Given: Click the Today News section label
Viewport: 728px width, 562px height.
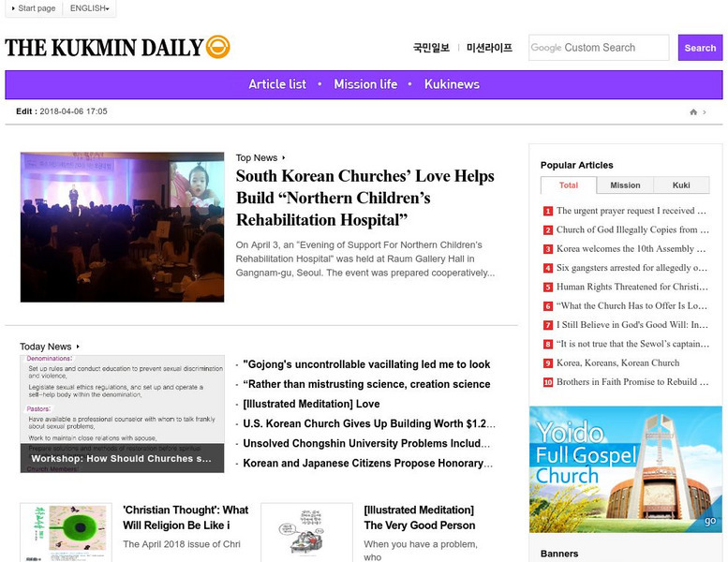Looking at the screenshot, I should pyautogui.click(x=46, y=347).
